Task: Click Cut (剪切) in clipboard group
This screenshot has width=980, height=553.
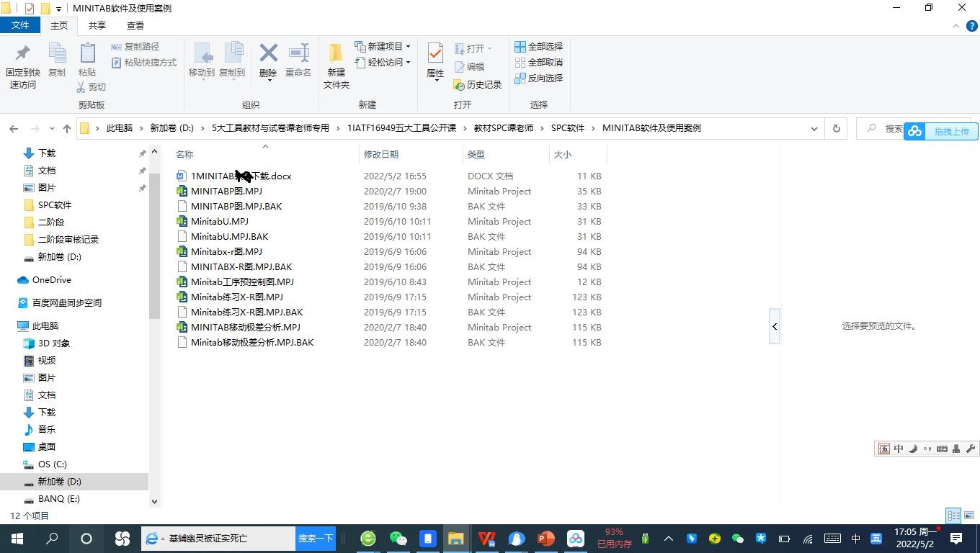Action: click(x=91, y=86)
